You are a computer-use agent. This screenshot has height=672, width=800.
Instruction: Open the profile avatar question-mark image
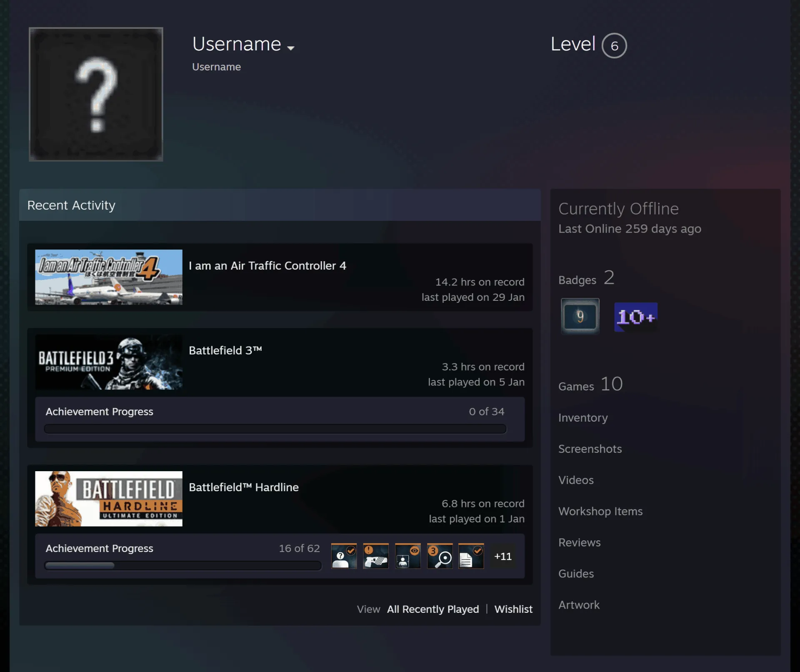96,94
